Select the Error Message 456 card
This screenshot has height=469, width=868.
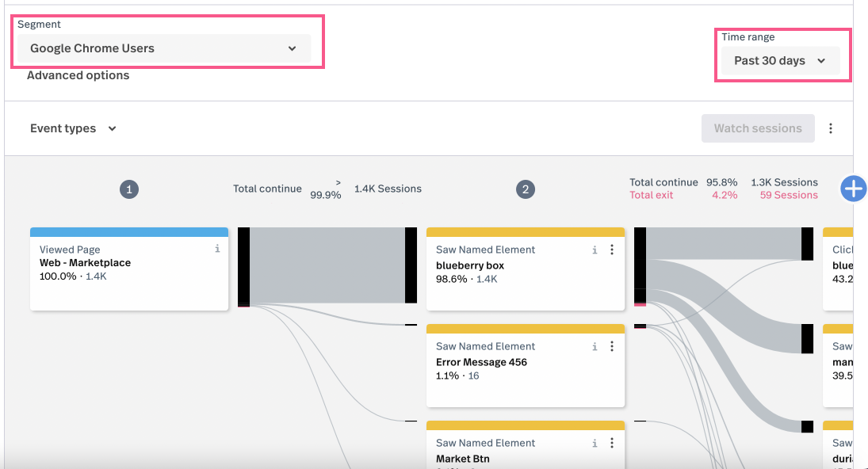[526, 365]
